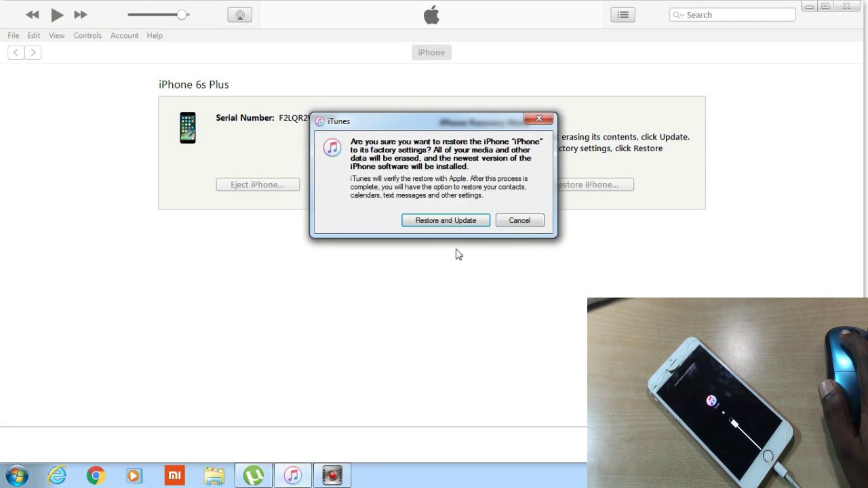Click into the Search field

[x=732, y=15]
